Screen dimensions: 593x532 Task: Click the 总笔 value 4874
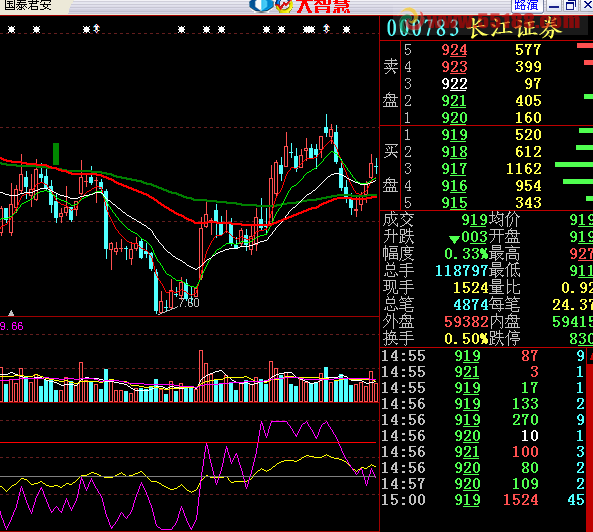coord(470,305)
